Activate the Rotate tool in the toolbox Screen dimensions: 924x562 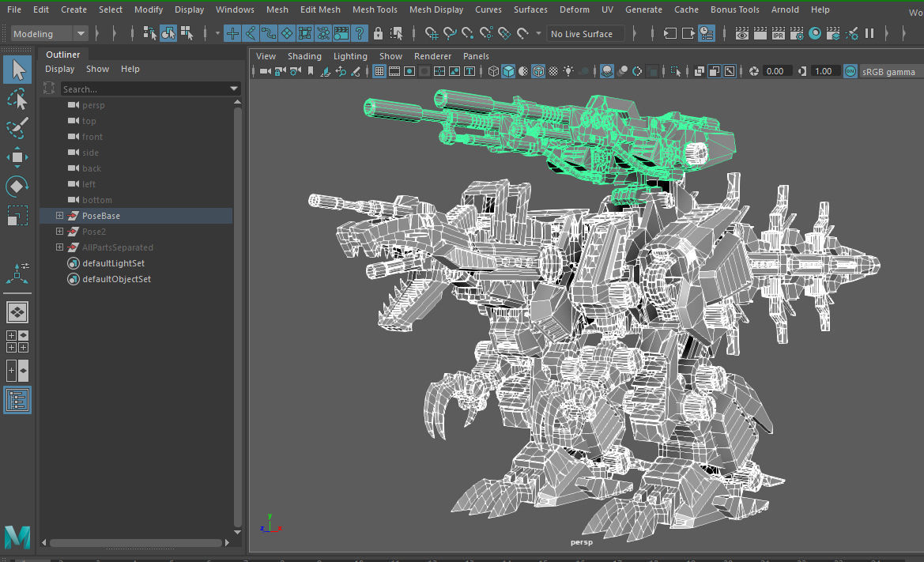click(17, 187)
